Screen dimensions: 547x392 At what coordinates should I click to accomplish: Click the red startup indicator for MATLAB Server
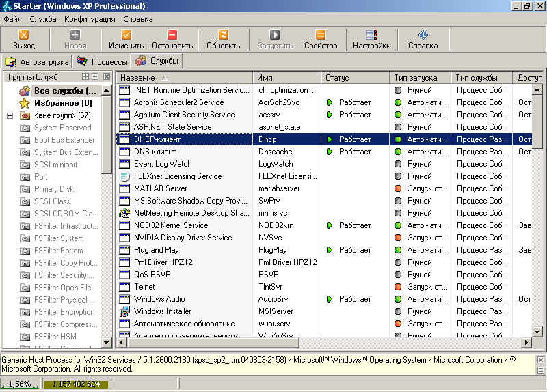[x=398, y=188]
